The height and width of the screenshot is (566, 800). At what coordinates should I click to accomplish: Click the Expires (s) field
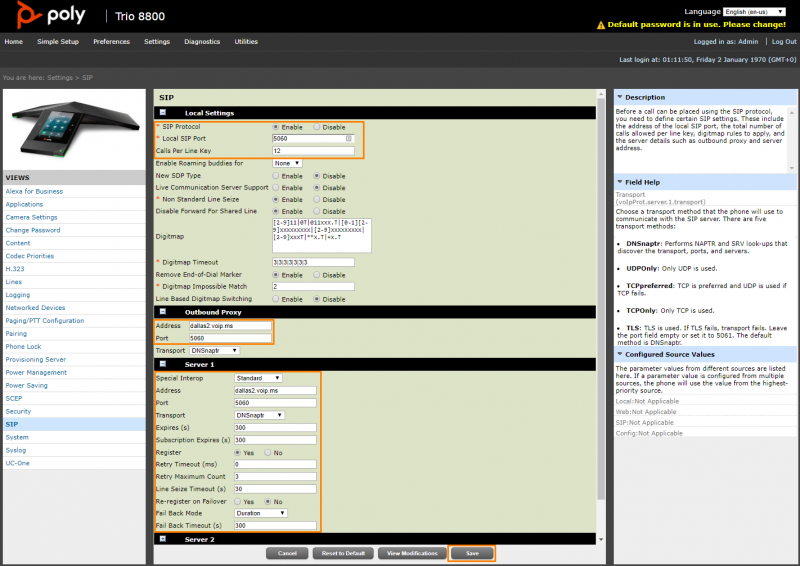[276, 428]
